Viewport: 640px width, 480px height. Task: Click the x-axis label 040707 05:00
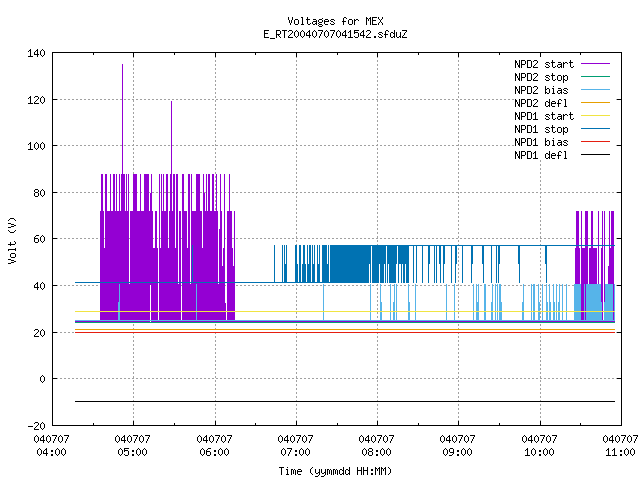133,446
